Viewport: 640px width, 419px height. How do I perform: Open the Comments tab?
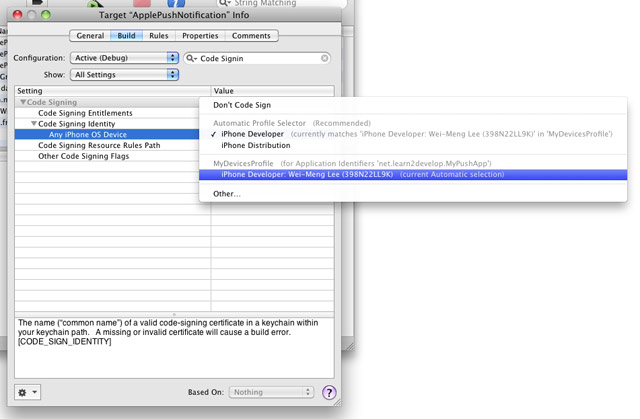pyautogui.click(x=251, y=36)
